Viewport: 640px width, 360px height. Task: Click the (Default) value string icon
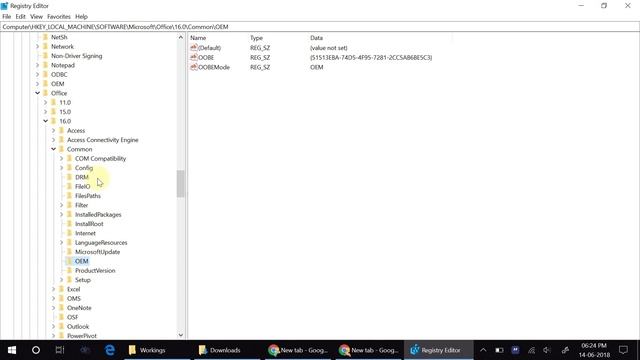(x=194, y=48)
